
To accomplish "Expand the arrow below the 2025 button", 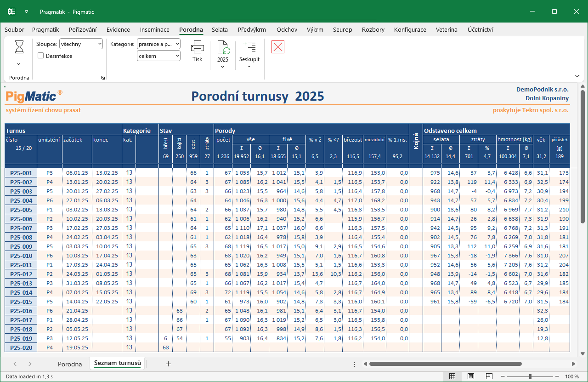I will [223, 67].
